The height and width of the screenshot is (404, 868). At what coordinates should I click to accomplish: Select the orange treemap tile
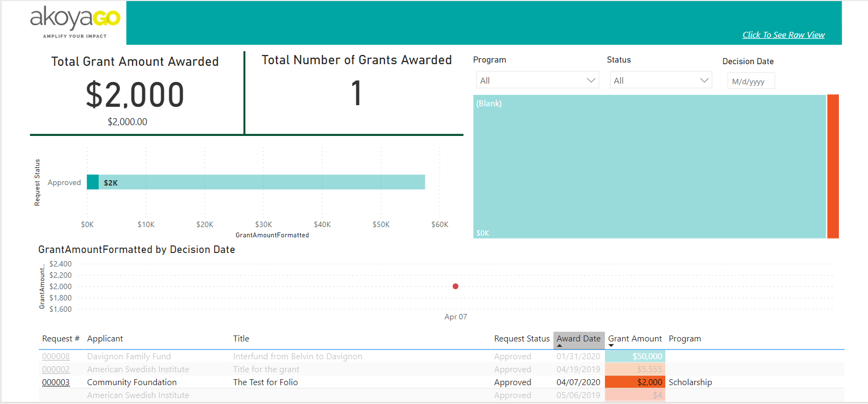coord(833,167)
